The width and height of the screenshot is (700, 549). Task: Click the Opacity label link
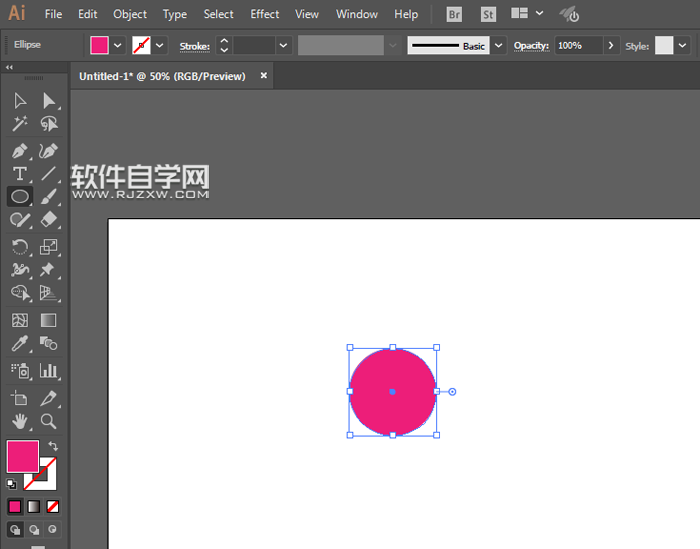(531, 46)
